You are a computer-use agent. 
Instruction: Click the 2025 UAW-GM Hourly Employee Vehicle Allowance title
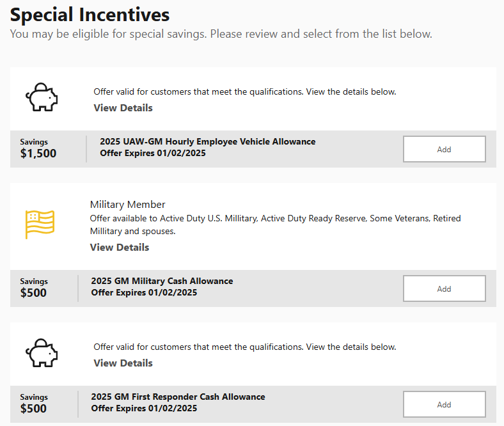207,141
